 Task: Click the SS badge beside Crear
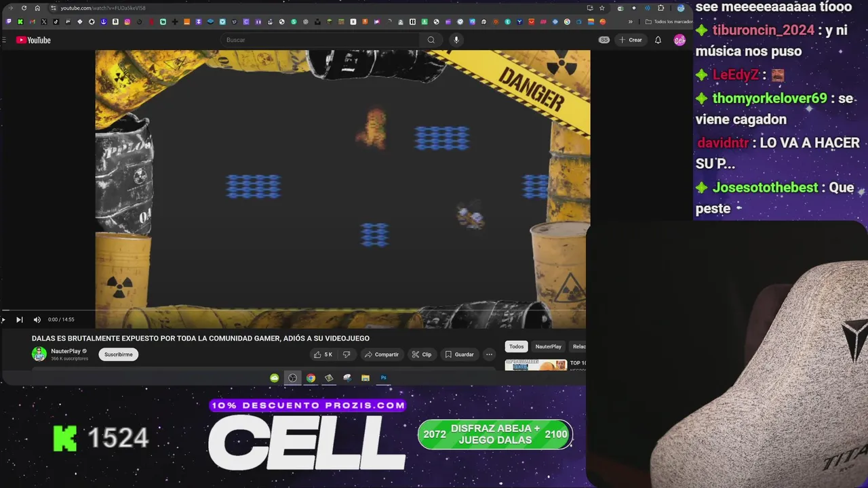(604, 40)
